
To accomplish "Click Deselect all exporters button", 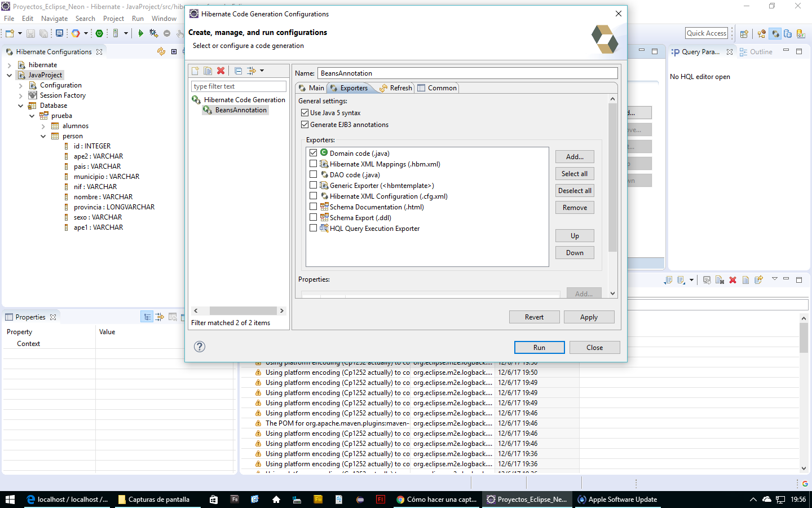I will (x=575, y=191).
